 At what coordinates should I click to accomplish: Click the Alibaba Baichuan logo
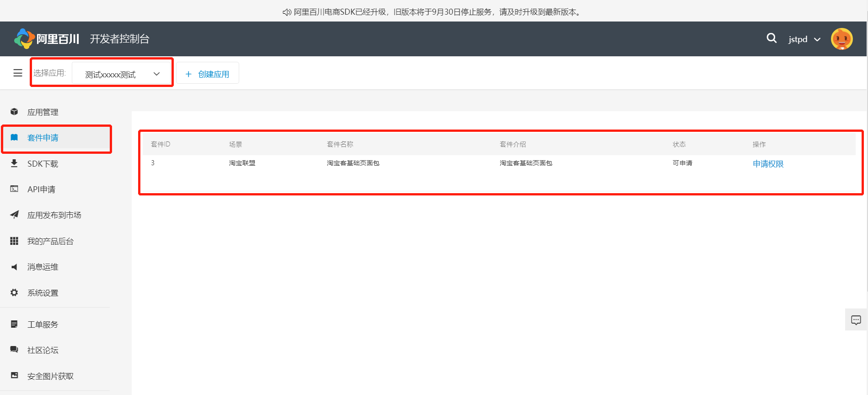click(47, 39)
